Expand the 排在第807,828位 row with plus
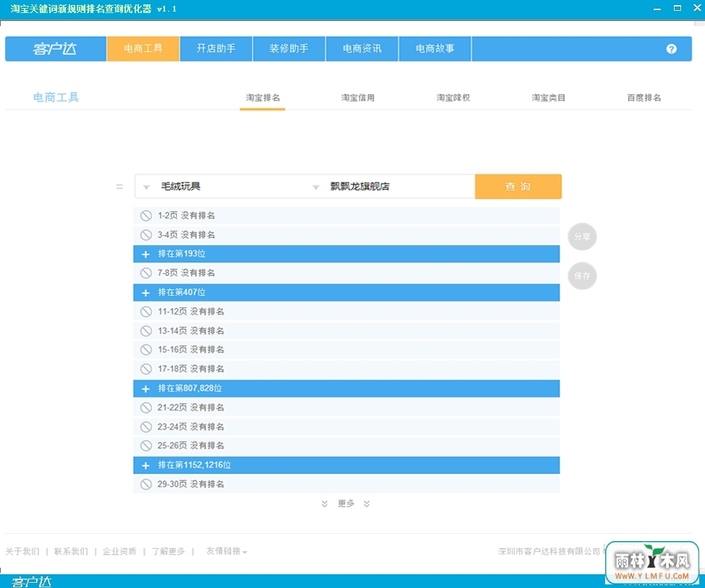The width and height of the screenshot is (705, 588). pos(145,389)
